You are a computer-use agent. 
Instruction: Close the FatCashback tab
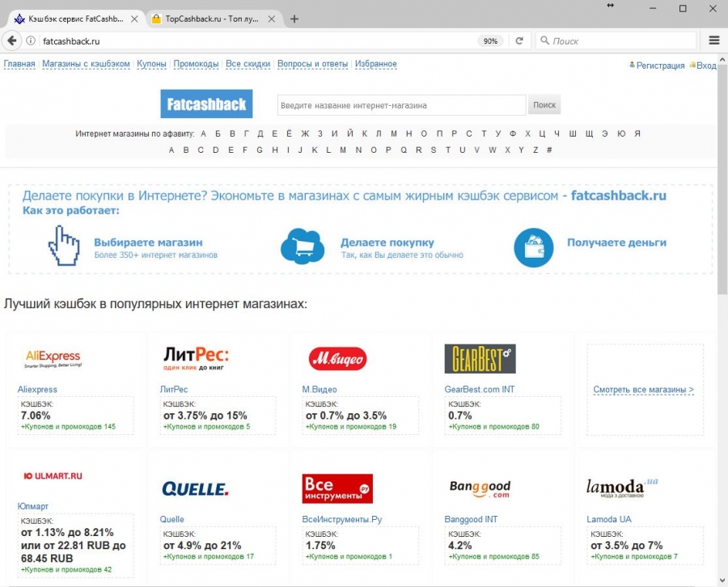pos(134,19)
